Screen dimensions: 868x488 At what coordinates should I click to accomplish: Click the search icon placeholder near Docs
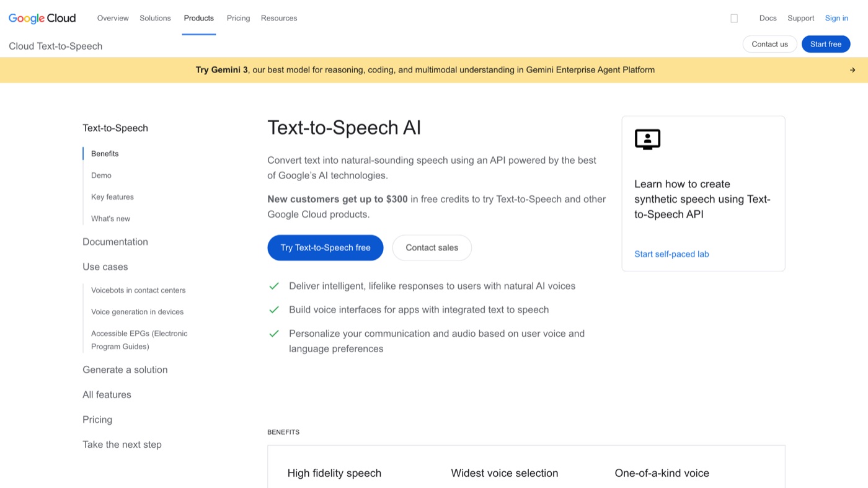pyautogui.click(x=734, y=19)
